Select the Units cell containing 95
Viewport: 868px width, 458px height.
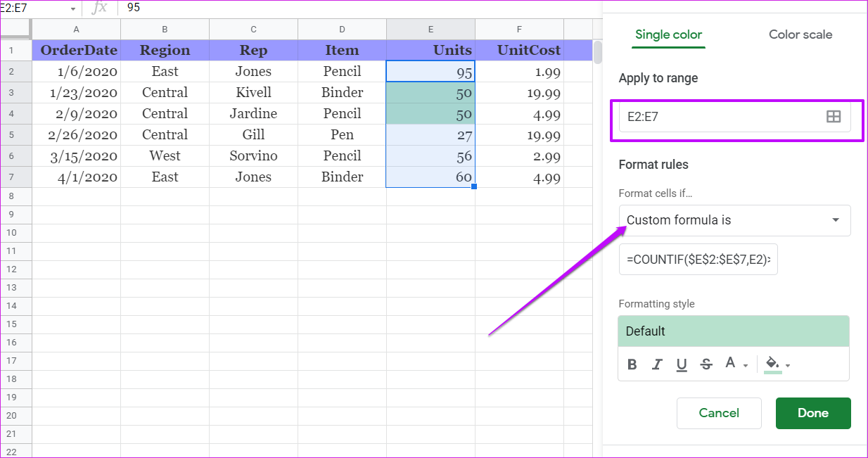[x=430, y=72]
